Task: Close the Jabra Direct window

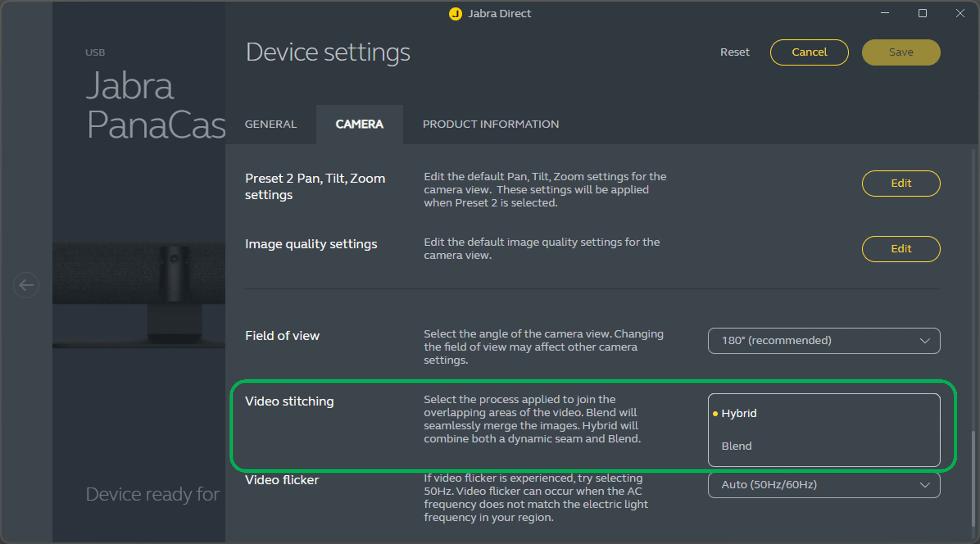Action: [960, 13]
